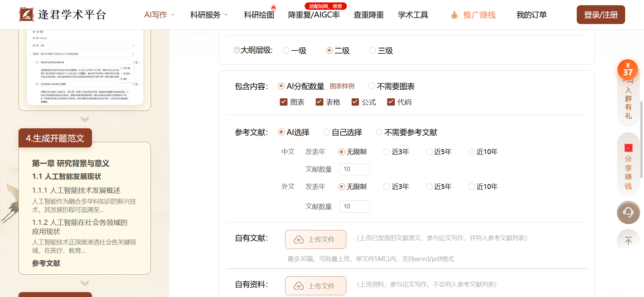
Task: Click the back-to-top arrow icon
Action: (x=628, y=241)
